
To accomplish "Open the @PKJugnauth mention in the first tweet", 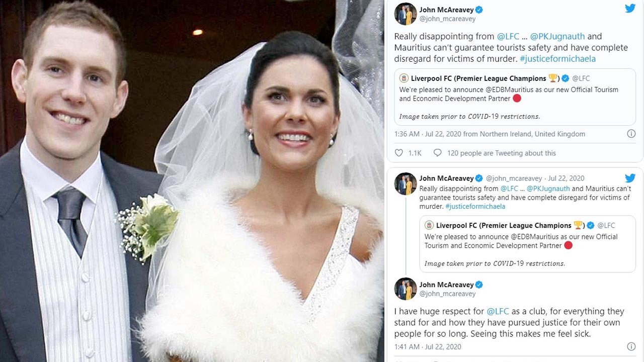I will (x=556, y=36).
